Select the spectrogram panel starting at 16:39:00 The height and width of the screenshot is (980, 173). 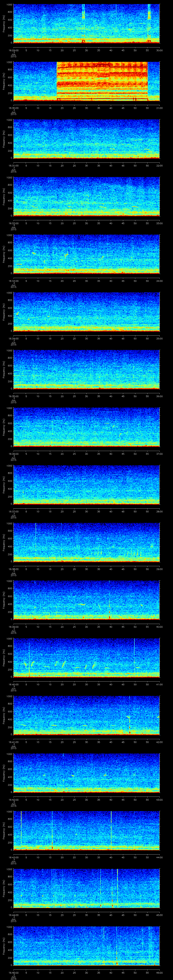tap(86, 600)
